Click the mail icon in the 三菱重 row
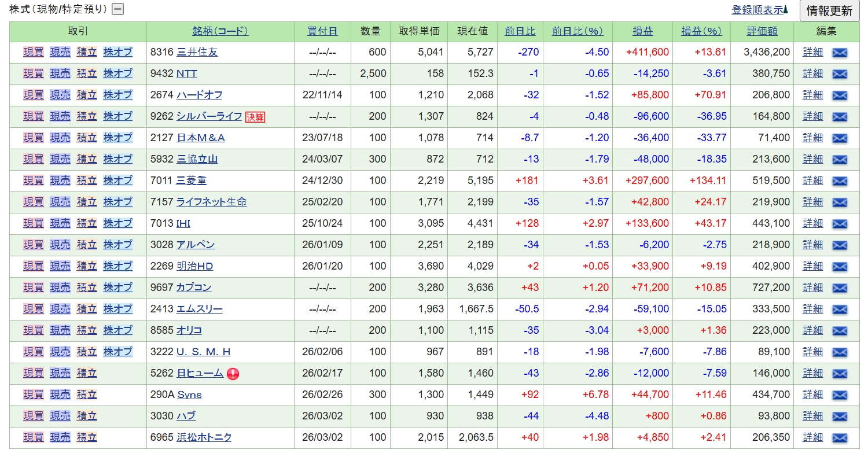 click(x=839, y=181)
